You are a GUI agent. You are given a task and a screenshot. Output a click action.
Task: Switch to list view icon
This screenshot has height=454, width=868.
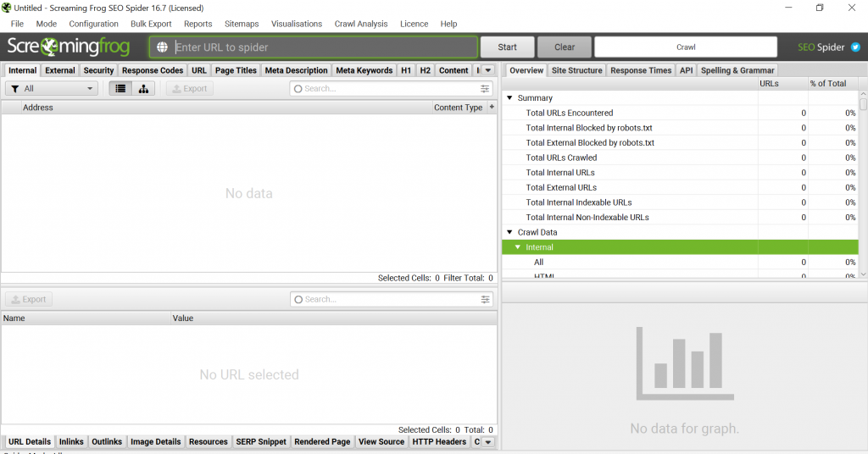120,88
